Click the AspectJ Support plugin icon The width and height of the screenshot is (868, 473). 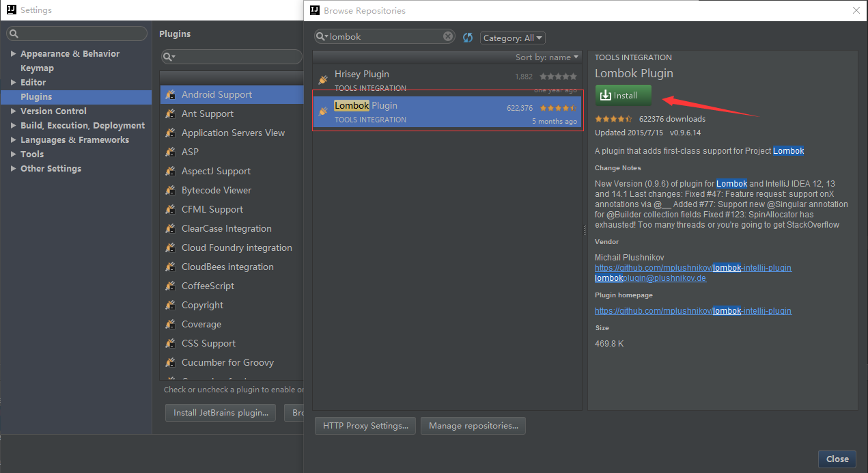[x=170, y=171]
